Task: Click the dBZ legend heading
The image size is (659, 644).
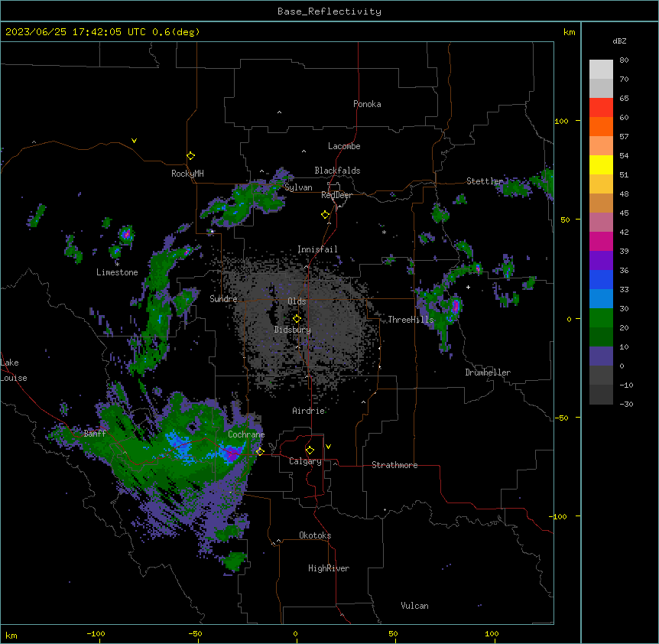Action: tap(619, 41)
